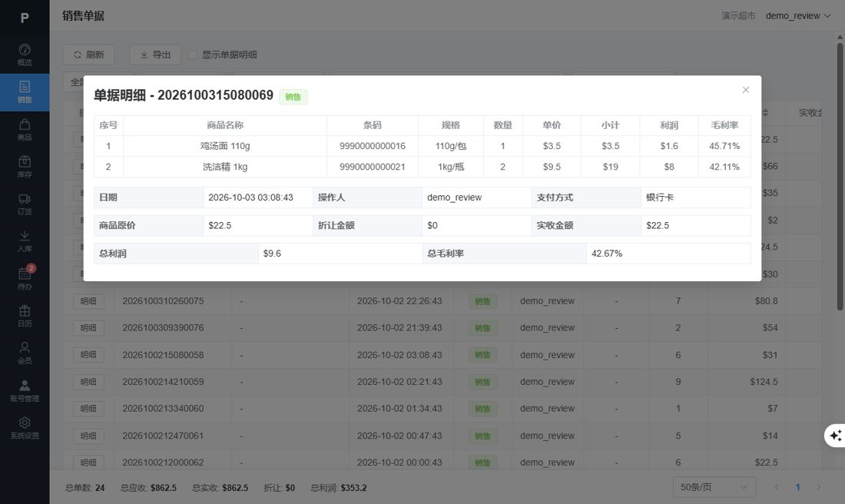Open the 商品 products section
This screenshot has width=845, height=504.
click(25, 130)
